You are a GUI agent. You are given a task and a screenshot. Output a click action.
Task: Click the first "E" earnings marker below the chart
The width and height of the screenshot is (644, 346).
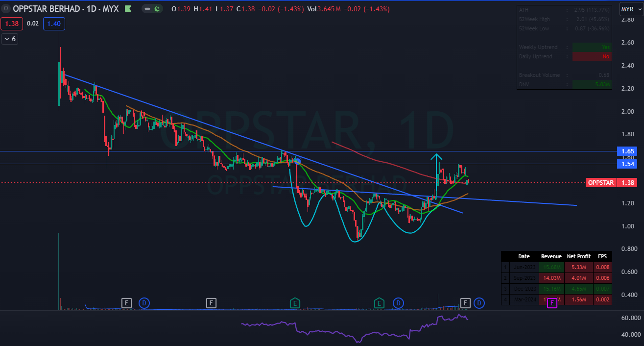pyautogui.click(x=126, y=303)
